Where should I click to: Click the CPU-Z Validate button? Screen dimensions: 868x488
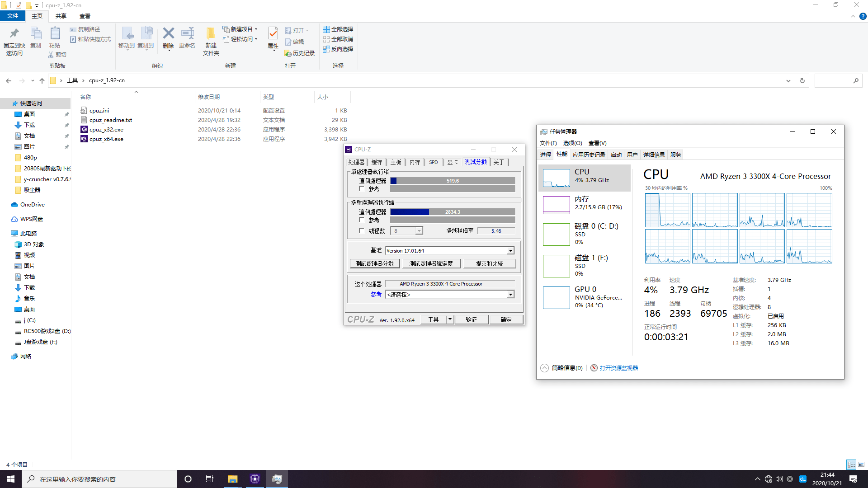tap(471, 319)
